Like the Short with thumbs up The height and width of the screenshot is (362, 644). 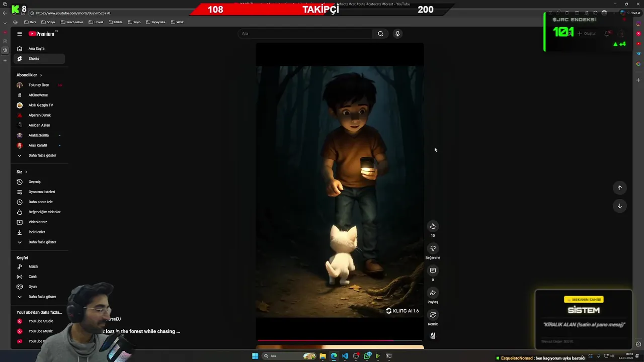pos(433,226)
